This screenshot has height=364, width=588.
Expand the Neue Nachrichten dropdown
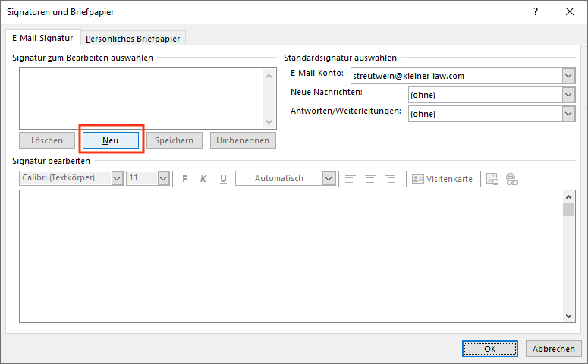[x=568, y=95]
